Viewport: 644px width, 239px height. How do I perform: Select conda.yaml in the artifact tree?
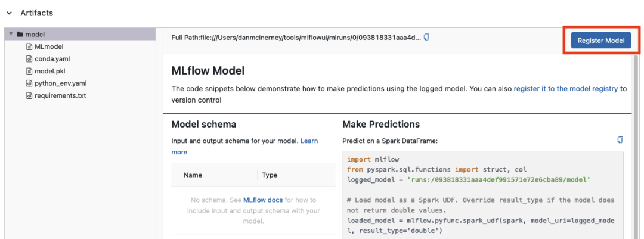click(x=49, y=59)
